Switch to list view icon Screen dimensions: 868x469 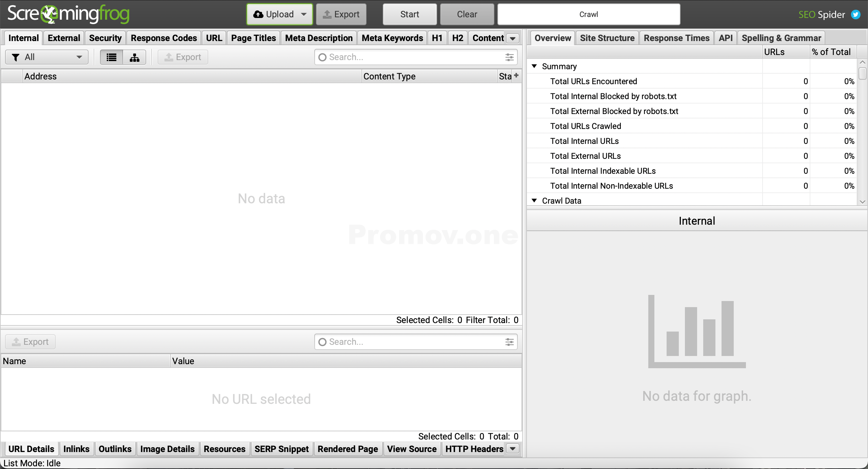111,57
